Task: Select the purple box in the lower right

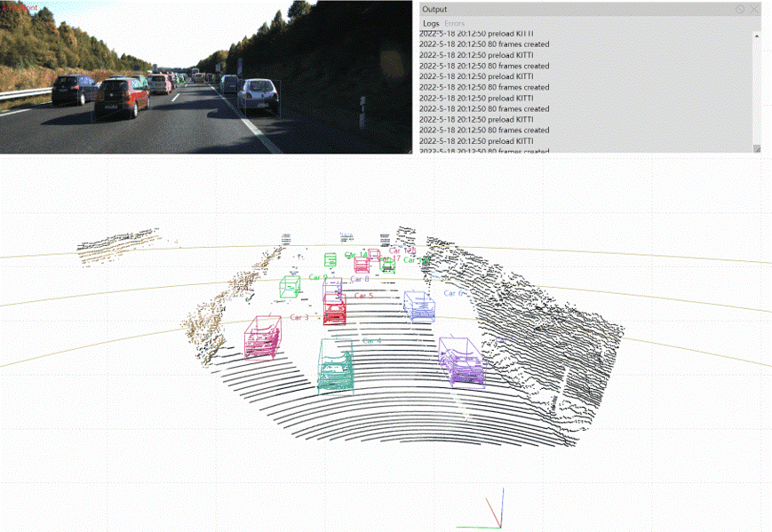Action: pos(462,362)
